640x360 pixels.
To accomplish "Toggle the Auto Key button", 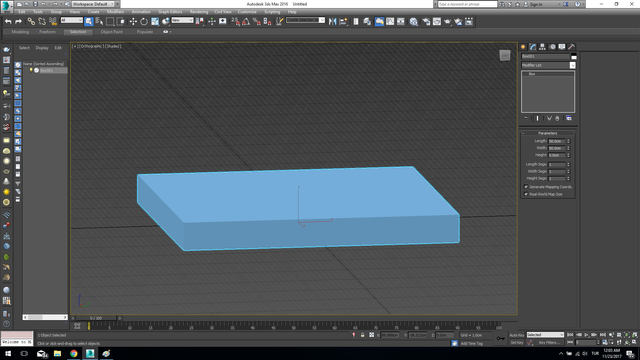I will coord(517,335).
